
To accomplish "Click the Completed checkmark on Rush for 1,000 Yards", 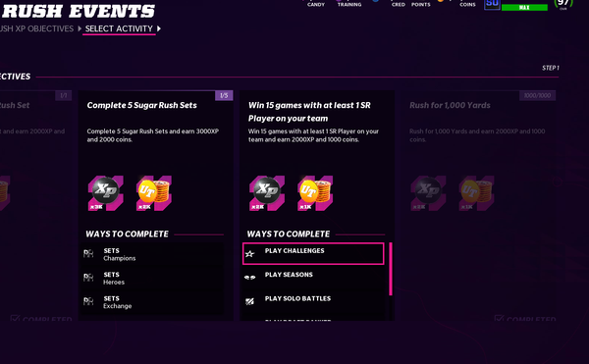I will [499, 318].
